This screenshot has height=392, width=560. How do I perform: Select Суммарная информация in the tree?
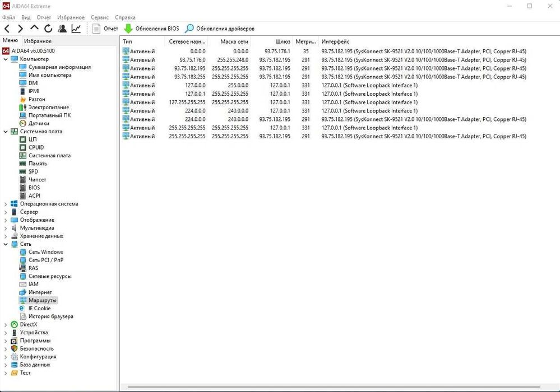[x=59, y=67]
